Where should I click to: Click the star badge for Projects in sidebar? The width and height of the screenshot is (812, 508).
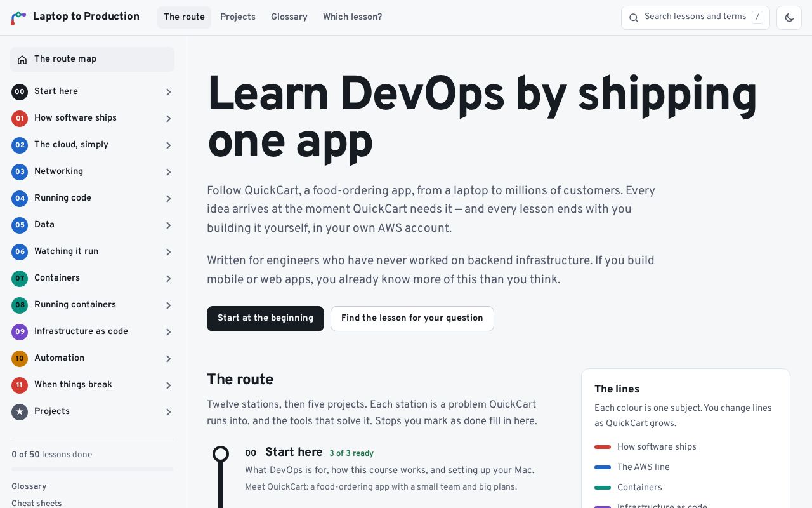tap(20, 412)
